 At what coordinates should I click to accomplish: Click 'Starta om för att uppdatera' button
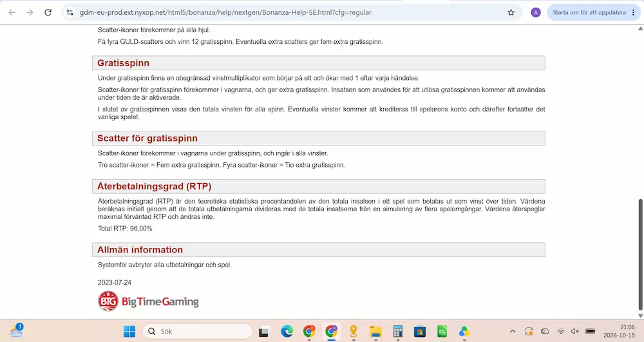[589, 12]
